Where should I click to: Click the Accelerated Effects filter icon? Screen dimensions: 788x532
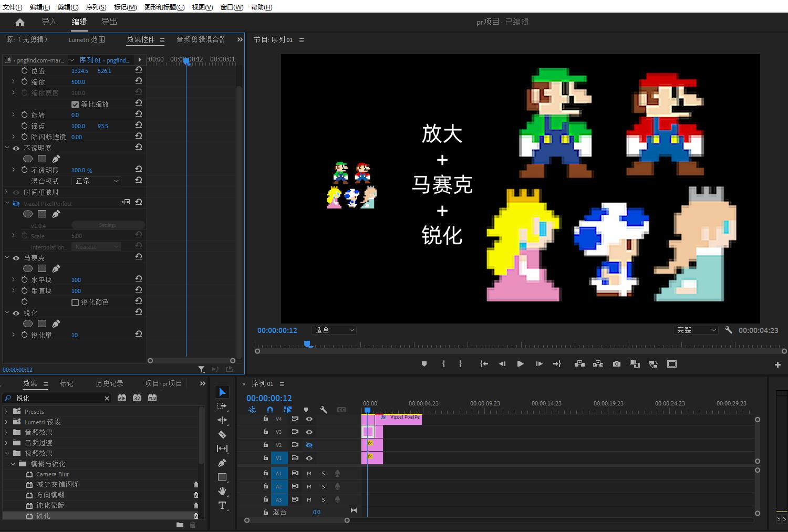click(x=122, y=398)
